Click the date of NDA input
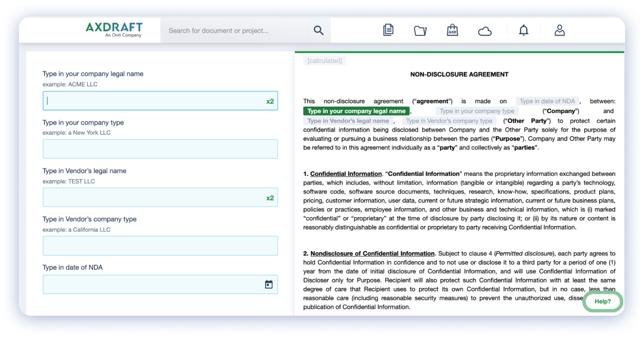This screenshot has width=644, height=337. tap(152, 285)
